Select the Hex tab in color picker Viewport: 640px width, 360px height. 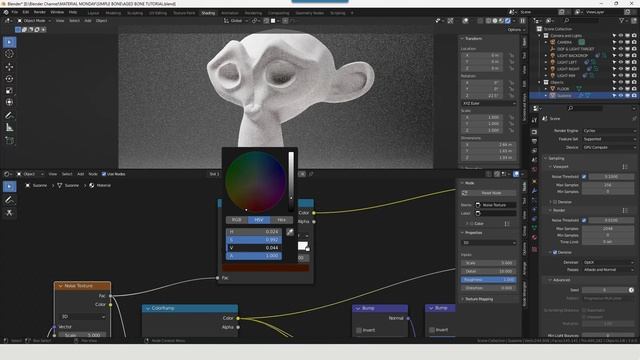[x=281, y=220]
